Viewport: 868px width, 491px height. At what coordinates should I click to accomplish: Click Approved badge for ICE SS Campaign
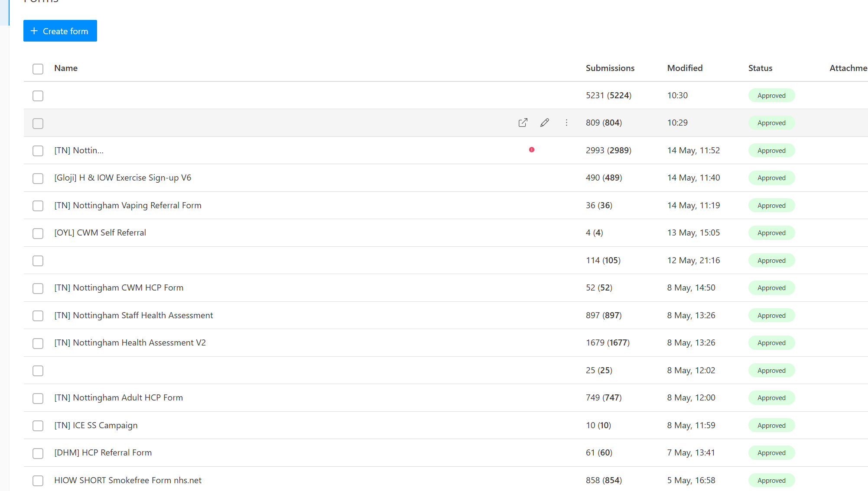(771, 425)
